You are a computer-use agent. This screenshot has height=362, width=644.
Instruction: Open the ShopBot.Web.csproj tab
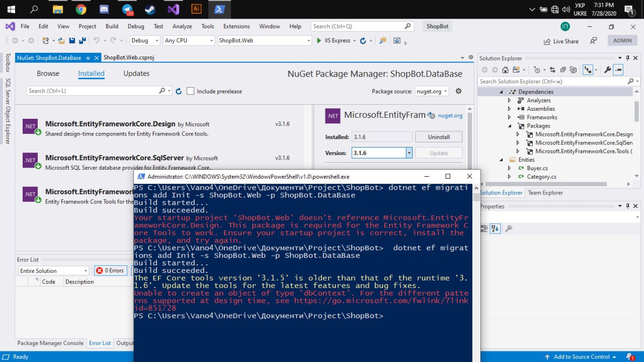tap(129, 58)
